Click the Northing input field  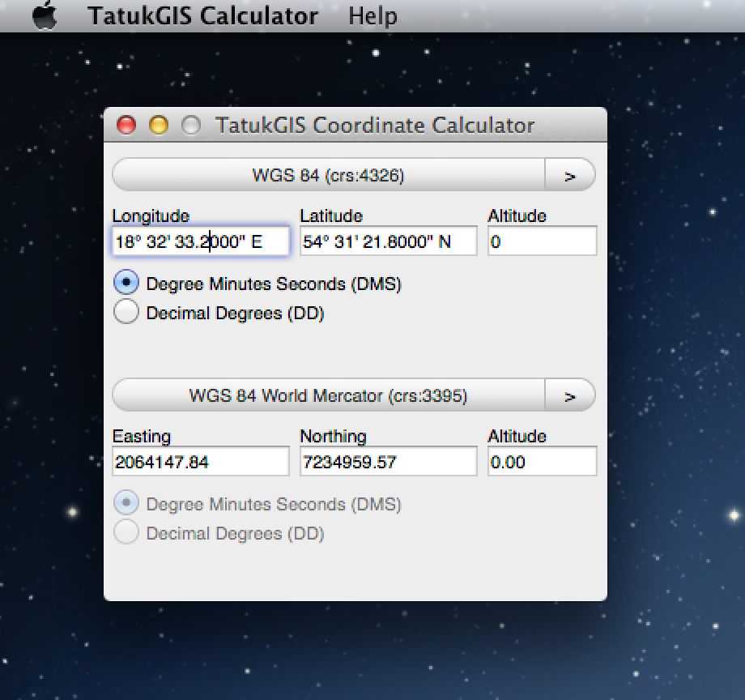[x=388, y=462]
